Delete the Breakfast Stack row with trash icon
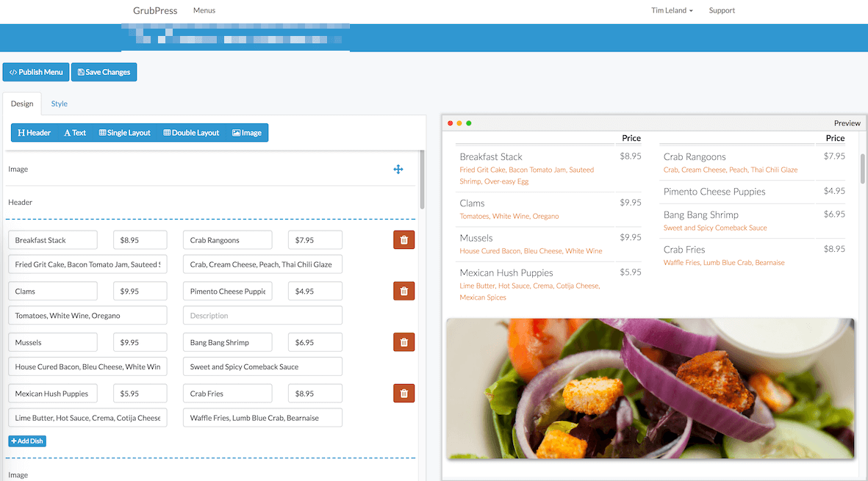868x481 pixels. click(x=403, y=240)
